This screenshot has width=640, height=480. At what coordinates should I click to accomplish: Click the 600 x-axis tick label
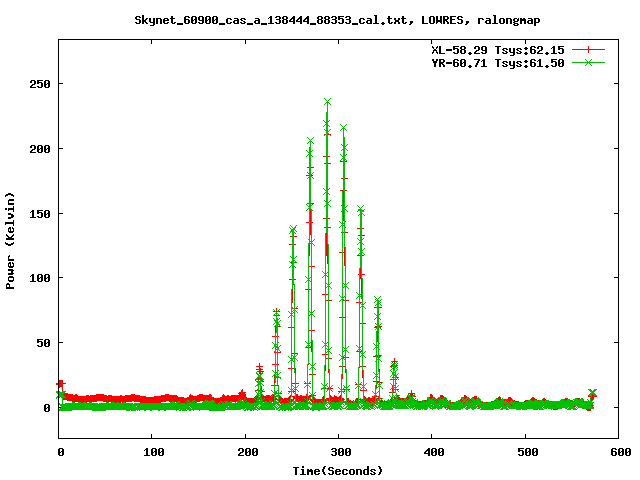pyautogui.click(x=621, y=452)
